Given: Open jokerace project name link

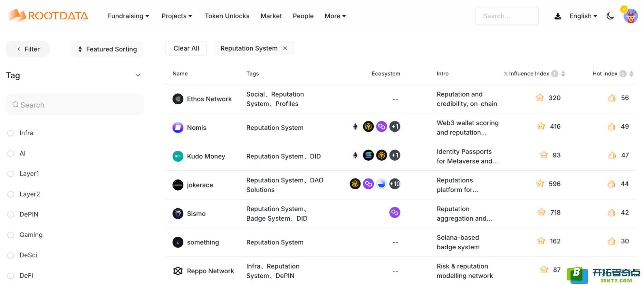Looking at the screenshot, I should 200,185.
